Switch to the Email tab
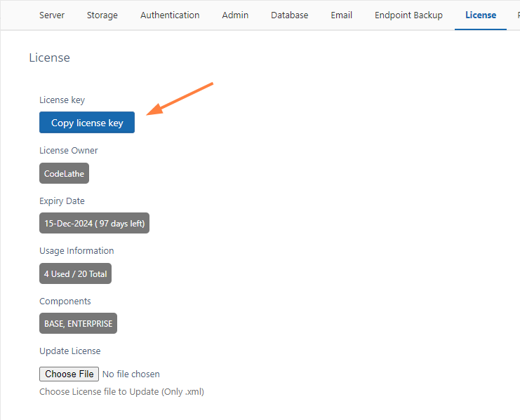The image size is (520, 420). tap(341, 15)
